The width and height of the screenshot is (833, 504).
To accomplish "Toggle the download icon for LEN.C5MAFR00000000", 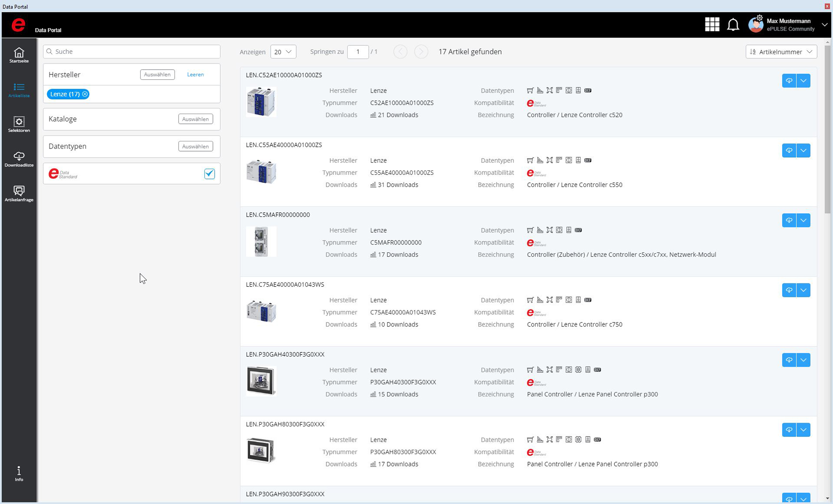I will pyautogui.click(x=788, y=220).
